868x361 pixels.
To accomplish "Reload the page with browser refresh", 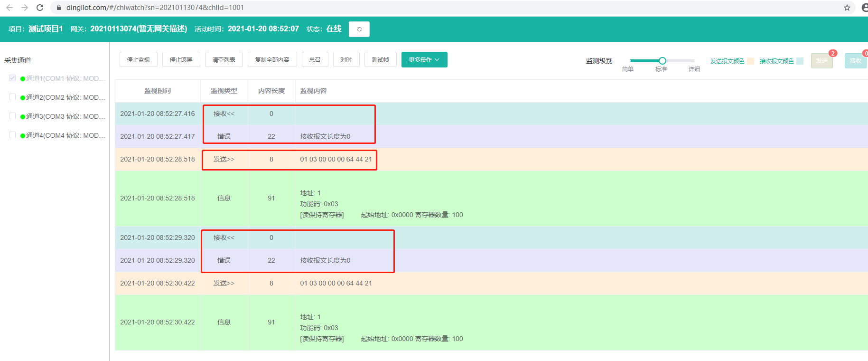I will pyautogui.click(x=40, y=8).
